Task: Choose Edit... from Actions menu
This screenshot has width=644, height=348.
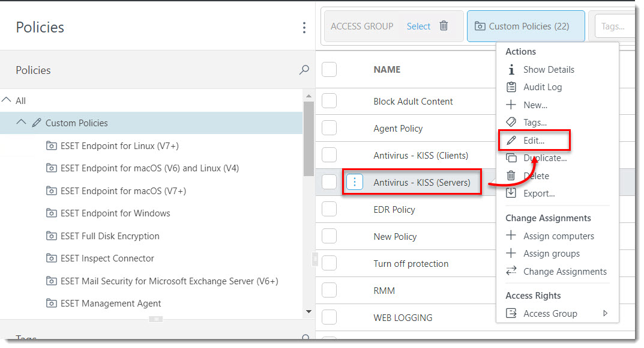Action: coord(534,140)
